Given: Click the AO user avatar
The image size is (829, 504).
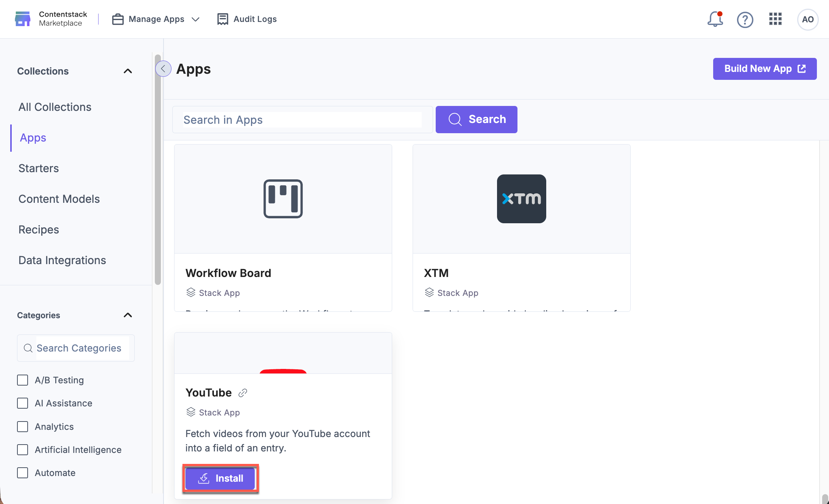Looking at the screenshot, I should point(807,19).
